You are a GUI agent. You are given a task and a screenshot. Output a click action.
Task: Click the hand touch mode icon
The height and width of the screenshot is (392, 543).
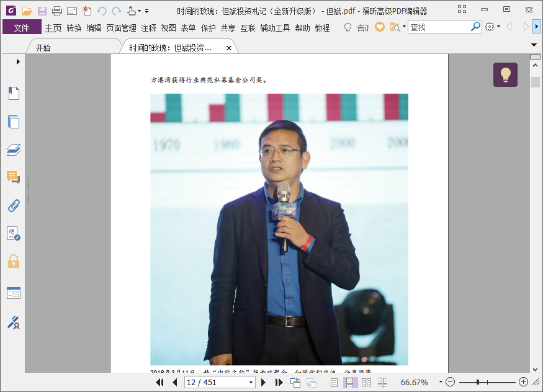click(x=131, y=11)
